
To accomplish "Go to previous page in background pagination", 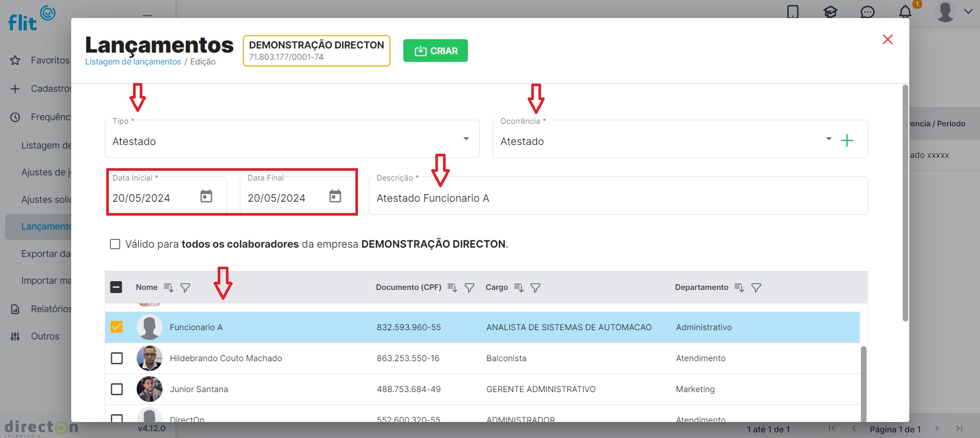I will [x=854, y=429].
